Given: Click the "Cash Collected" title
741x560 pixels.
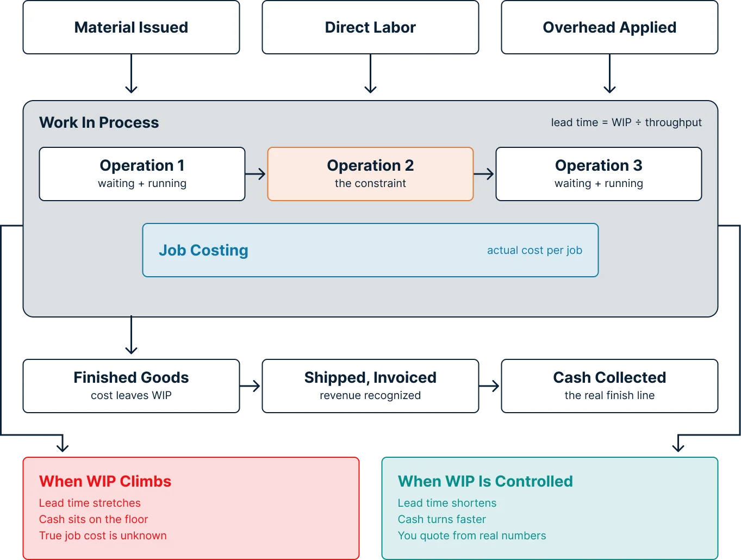Looking at the screenshot, I should 609,377.
